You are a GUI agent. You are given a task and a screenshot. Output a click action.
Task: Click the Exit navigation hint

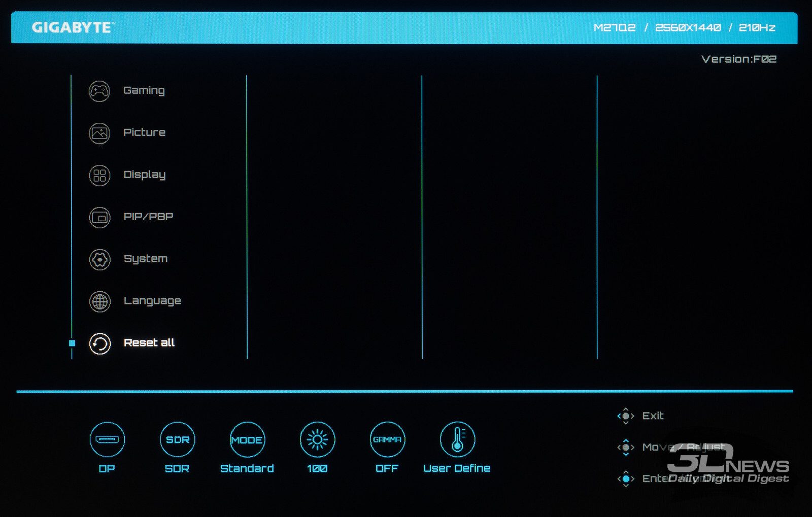click(653, 416)
